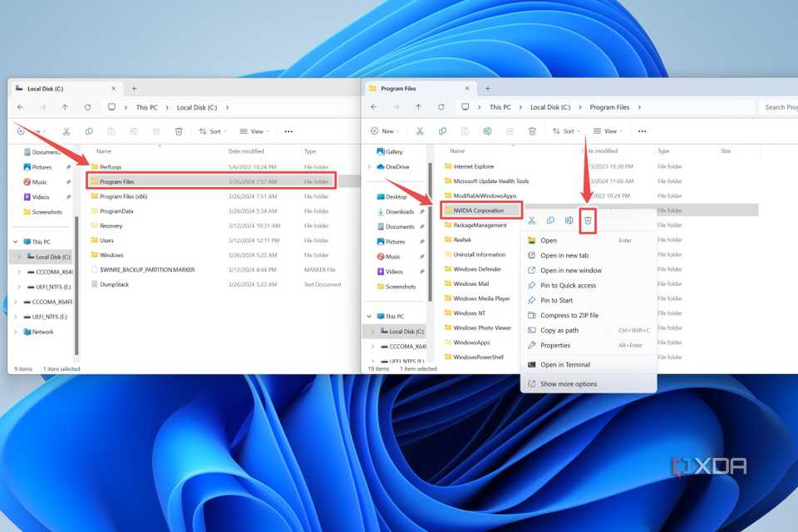Click Local Disk (C:) in the breadcrumb path
The image size is (798, 532).
click(x=549, y=107)
